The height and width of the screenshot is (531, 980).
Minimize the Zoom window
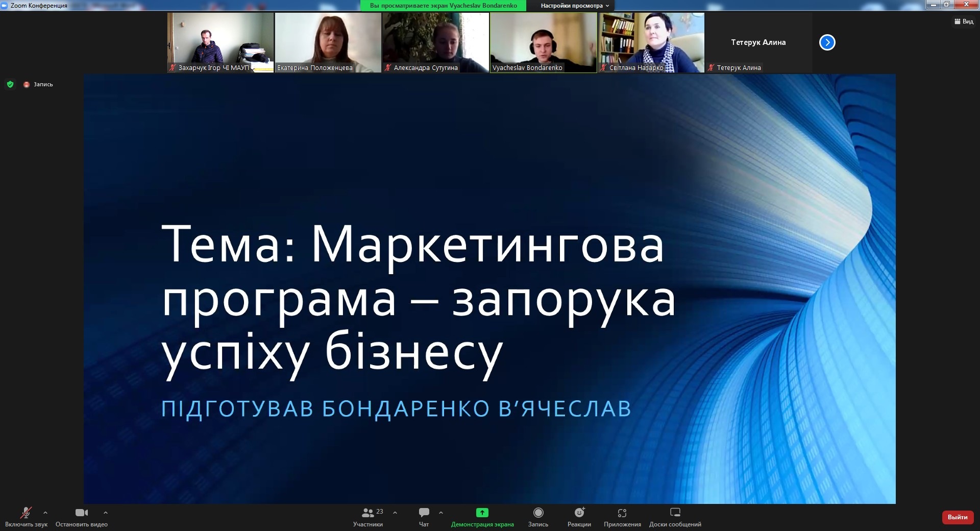coord(933,5)
